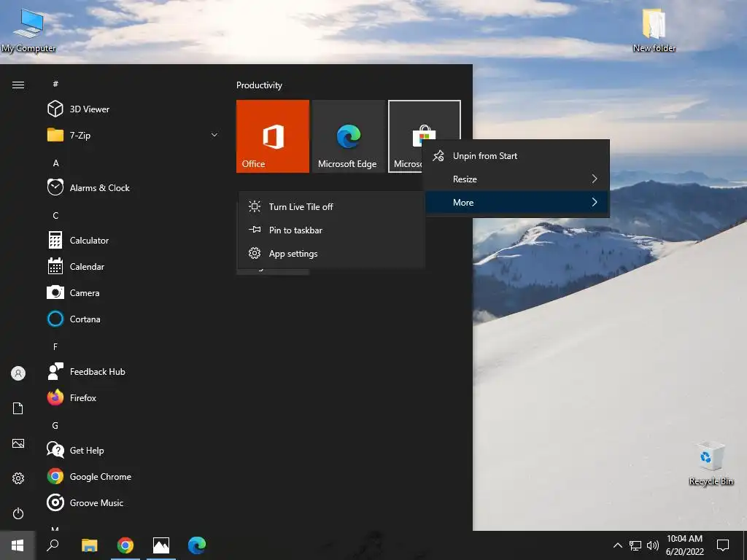Open the Resize submenu

click(516, 179)
